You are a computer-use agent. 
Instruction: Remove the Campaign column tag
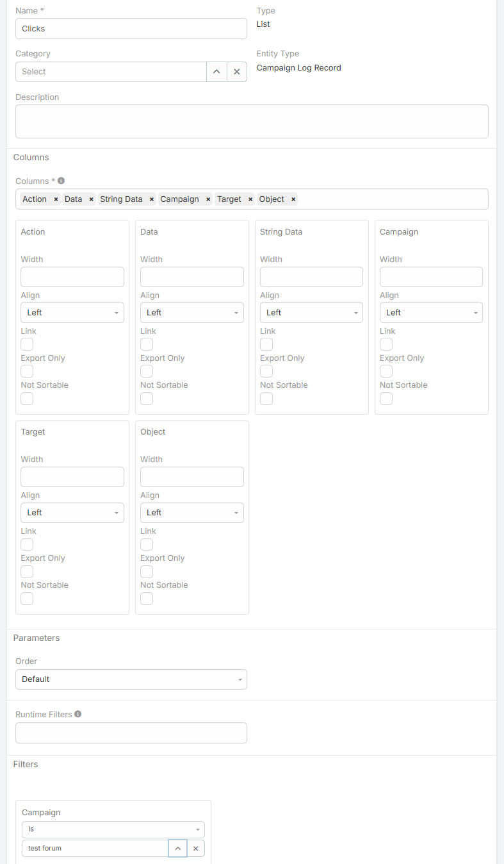pos(208,199)
